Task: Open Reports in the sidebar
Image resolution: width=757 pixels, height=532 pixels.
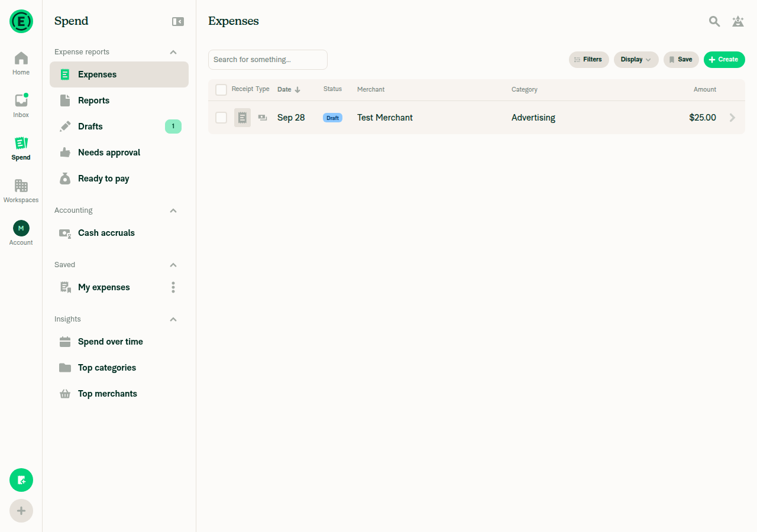Action: [119, 100]
